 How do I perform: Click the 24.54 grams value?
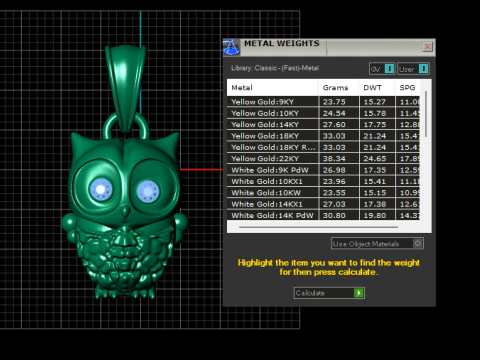pyautogui.click(x=334, y=113)
